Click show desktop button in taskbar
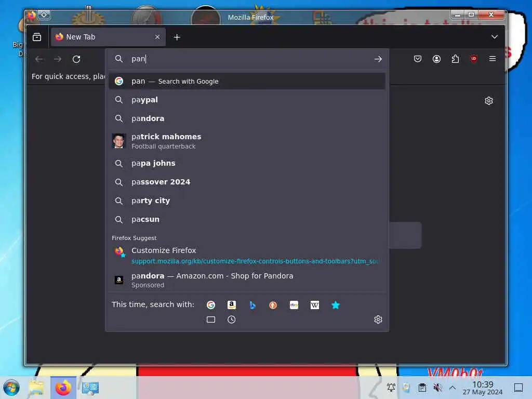The image size is (532, 399). click(x=518, y=388)
